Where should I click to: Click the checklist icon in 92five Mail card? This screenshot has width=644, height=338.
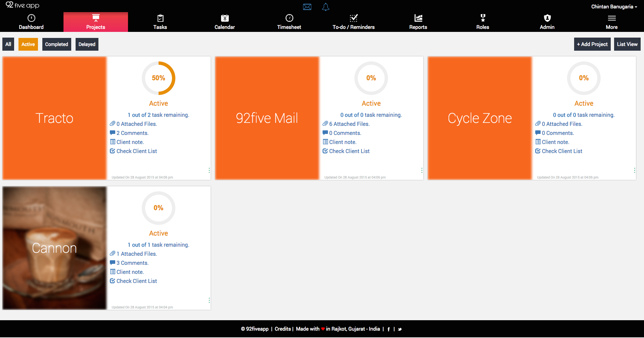point(325,151)
